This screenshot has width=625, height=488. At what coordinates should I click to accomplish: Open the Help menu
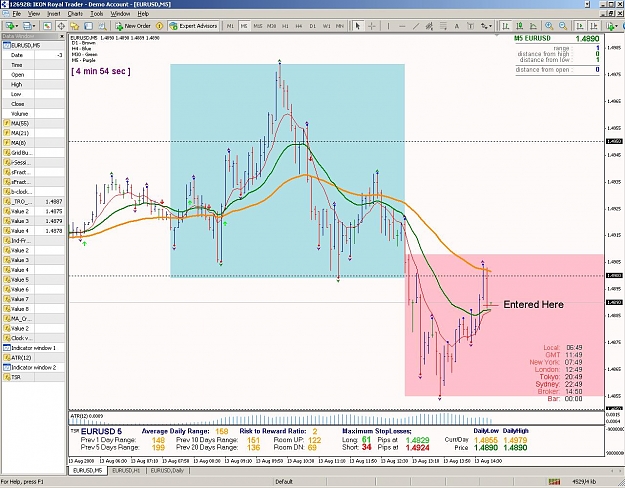pos(143,14)
